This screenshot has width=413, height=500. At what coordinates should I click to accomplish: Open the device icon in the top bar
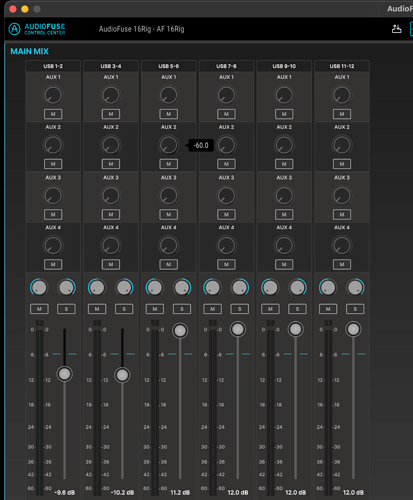click(x=396, y=29)
